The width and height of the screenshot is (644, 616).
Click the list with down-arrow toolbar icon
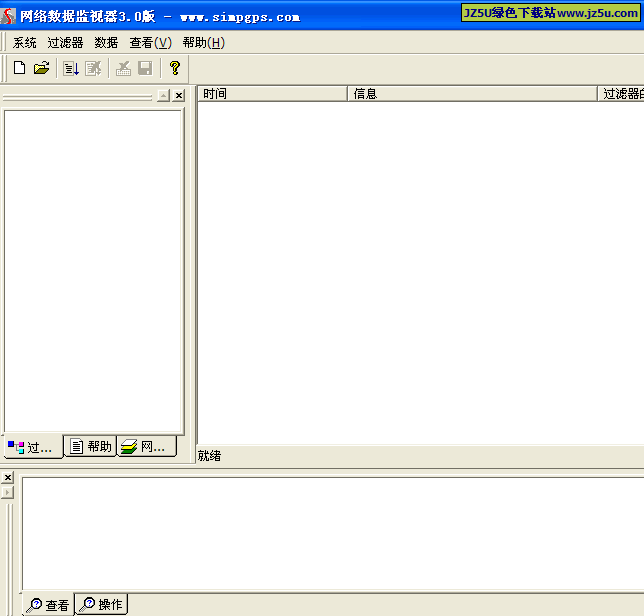pyautogui.click(x=71, y=68)
